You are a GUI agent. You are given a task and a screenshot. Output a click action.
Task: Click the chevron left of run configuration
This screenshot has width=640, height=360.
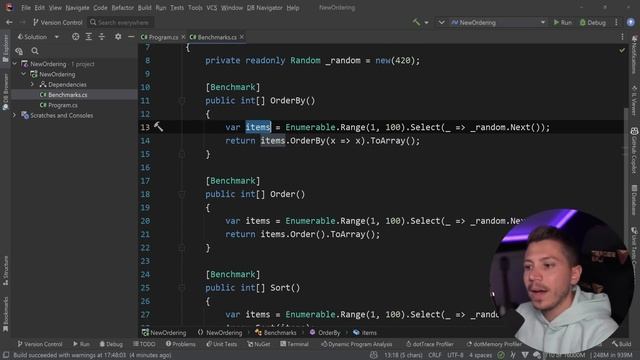(441, 22)
